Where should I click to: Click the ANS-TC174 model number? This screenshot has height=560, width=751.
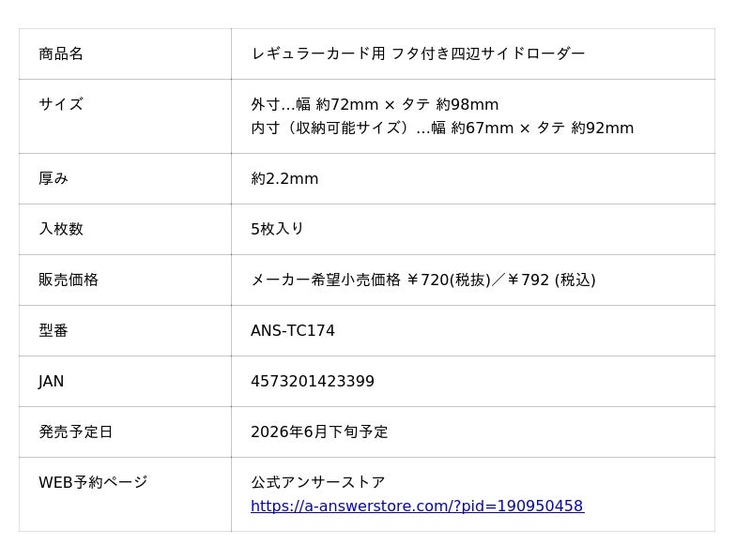click(293, 330)
